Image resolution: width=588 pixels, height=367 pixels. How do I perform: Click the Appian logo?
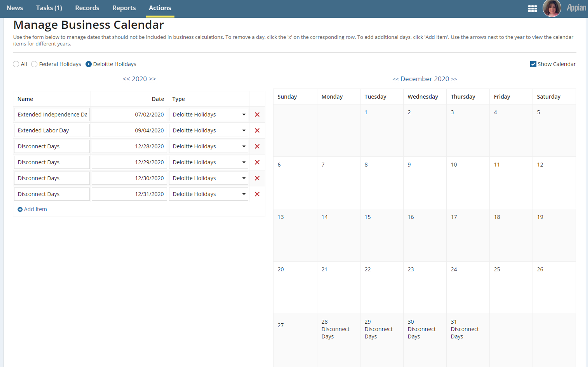[576, 8]
